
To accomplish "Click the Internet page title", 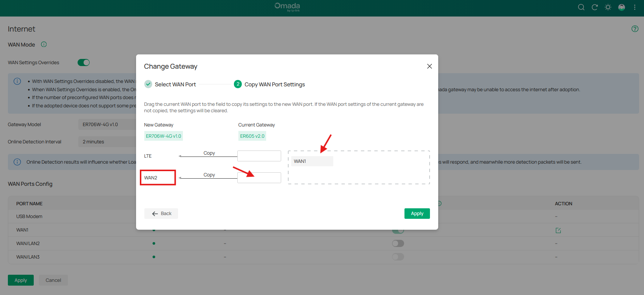I will pos(21,29).
